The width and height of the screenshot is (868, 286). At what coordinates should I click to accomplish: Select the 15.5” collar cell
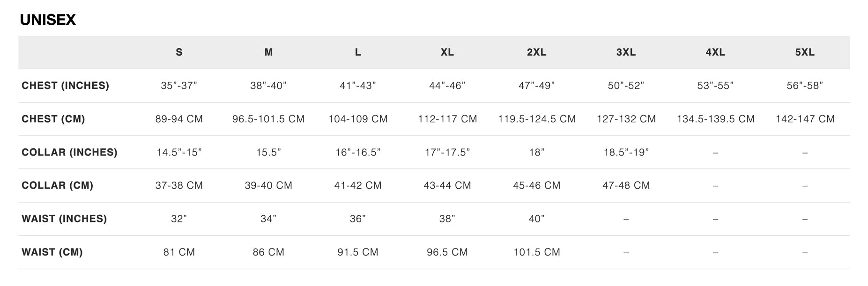pyautogui.click(x=268, y=152)
